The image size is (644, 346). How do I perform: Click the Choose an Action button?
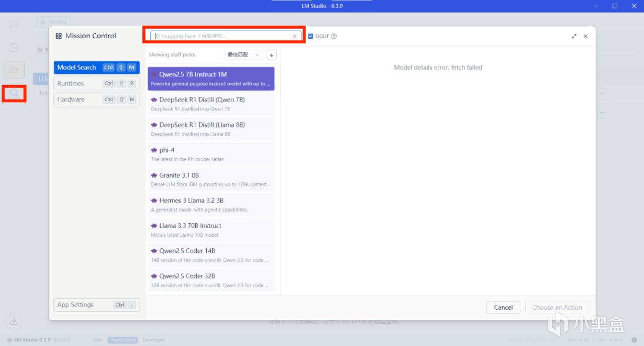(557, 307)
